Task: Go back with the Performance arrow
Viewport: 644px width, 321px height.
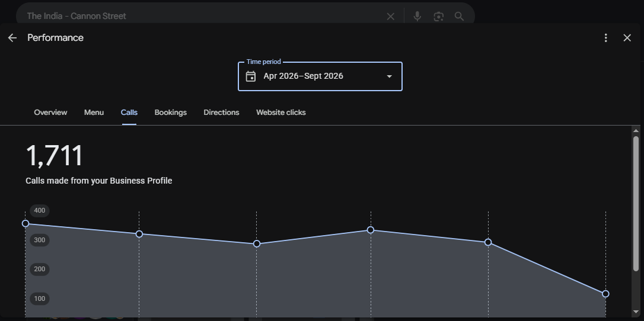Action: tap(12, 38)
